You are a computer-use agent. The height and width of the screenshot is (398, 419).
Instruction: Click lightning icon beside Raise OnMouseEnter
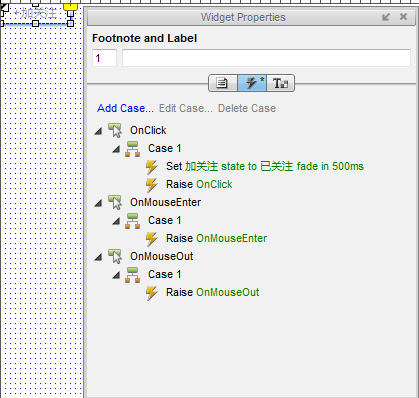pos(152,239)
